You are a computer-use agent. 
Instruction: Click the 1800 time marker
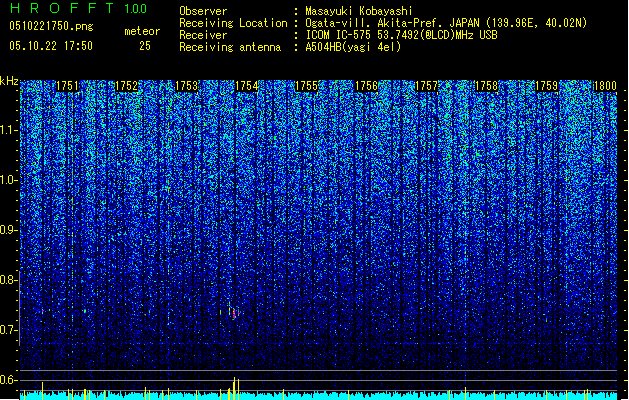click(x=605, y=86)
